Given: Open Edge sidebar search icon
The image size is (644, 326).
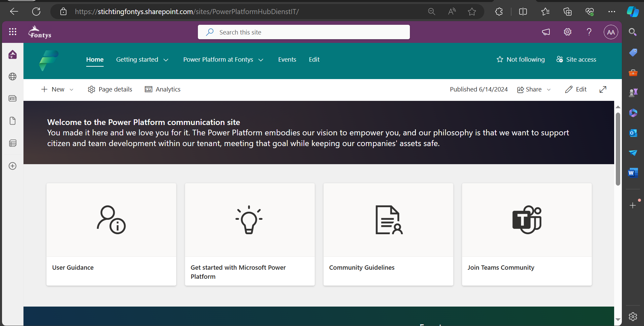Looking at the screenshot, I should coord(633,32).
